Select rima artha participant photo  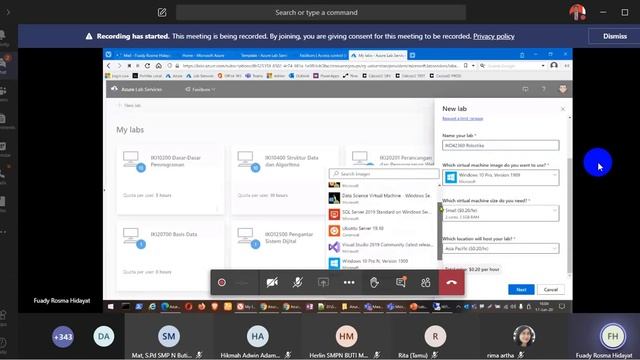point(524,336)
